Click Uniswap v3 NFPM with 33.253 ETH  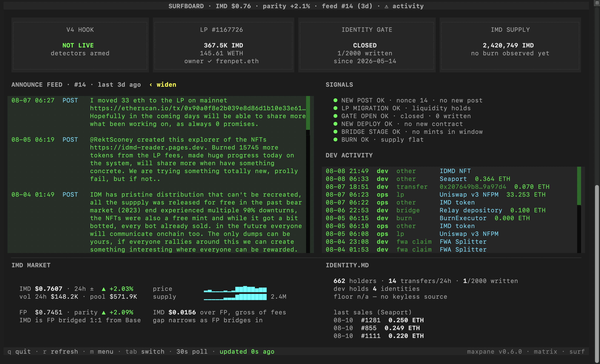469,194
